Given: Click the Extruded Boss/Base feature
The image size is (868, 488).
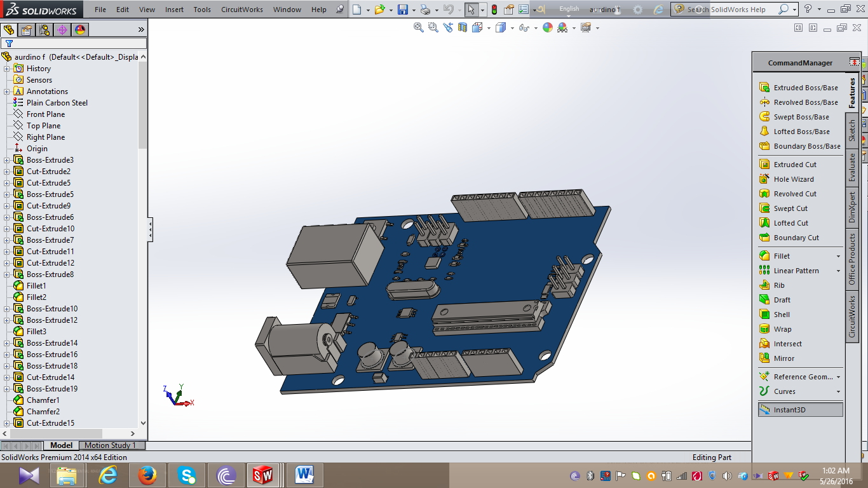Looking at the screenshot, I should click(x=799, y=88).
